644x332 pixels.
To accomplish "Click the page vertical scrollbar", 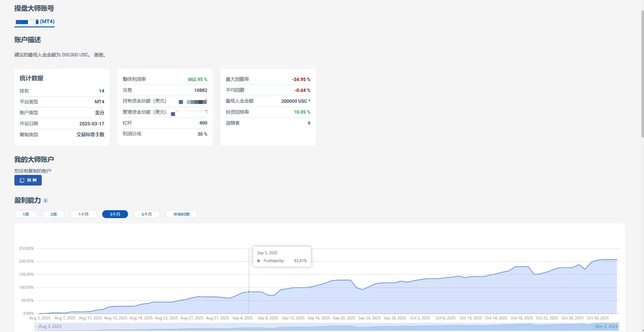I will click(642, 74).
